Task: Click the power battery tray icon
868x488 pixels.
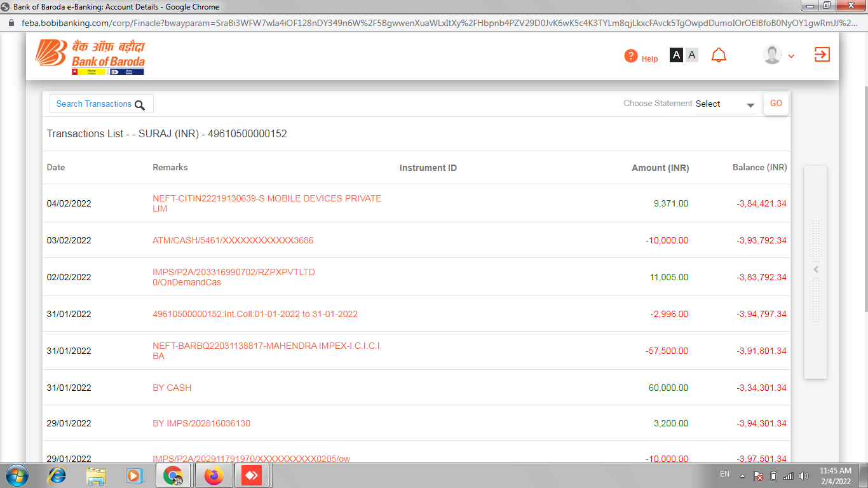Action: [x=773, y=476]
